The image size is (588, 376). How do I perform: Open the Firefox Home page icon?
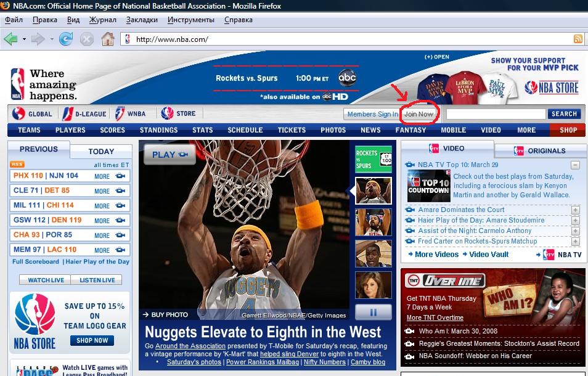108,39
